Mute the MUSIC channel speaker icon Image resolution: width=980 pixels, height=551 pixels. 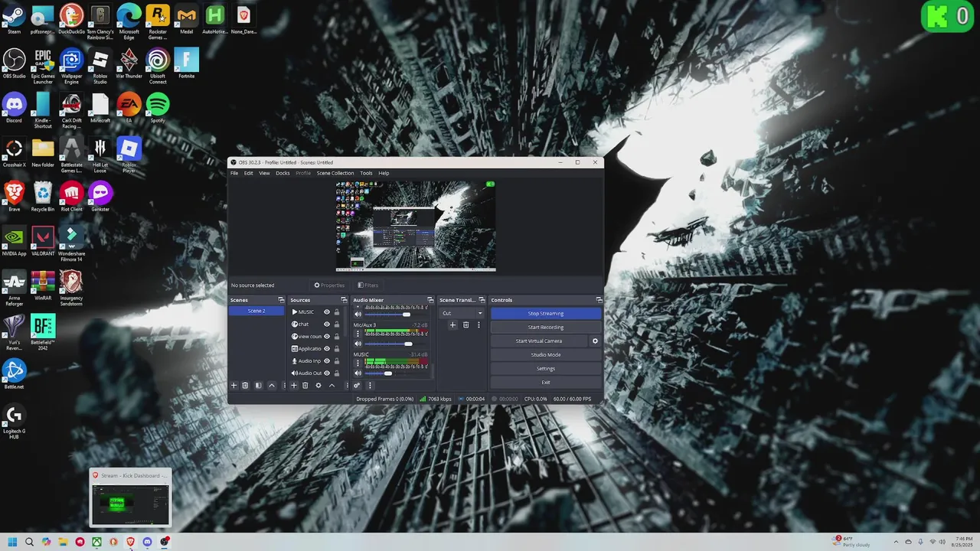tap(358, 373)
